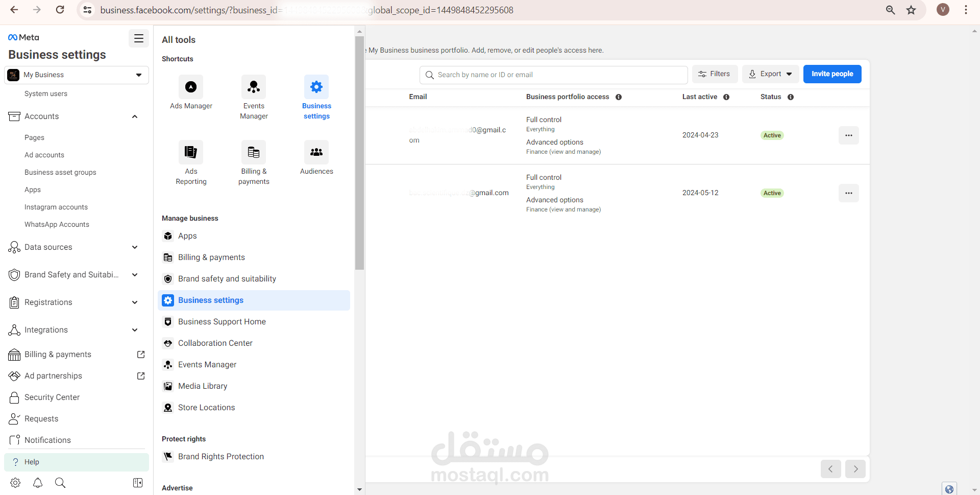Go back with browser back arrow
The width and height of the screenshot is (980, 495).
tap(14, 10)
